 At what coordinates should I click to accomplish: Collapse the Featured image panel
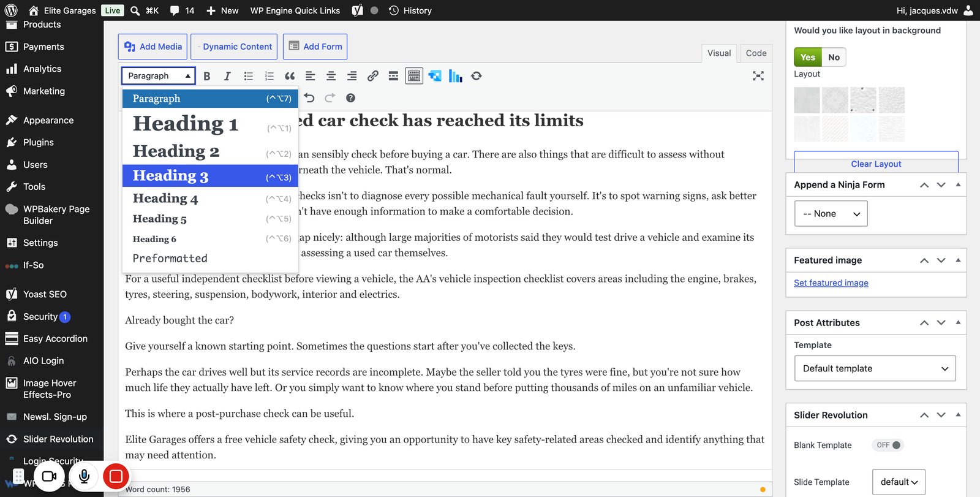[958, 260]
